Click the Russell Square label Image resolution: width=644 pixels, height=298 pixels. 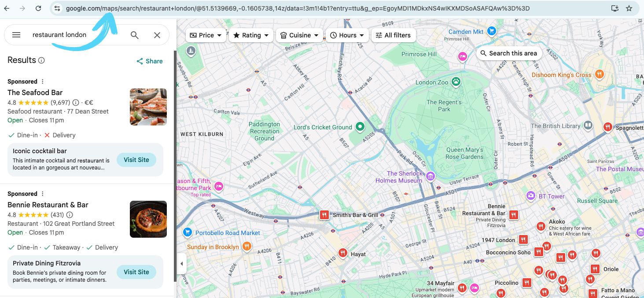597,201
